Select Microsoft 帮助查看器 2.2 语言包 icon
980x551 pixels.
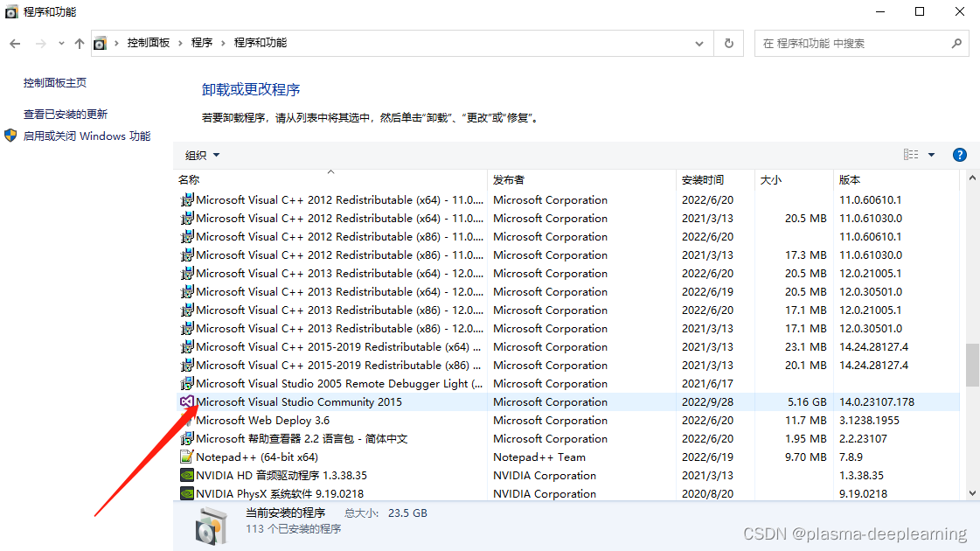pyautogui.click(x=186, y=438)
